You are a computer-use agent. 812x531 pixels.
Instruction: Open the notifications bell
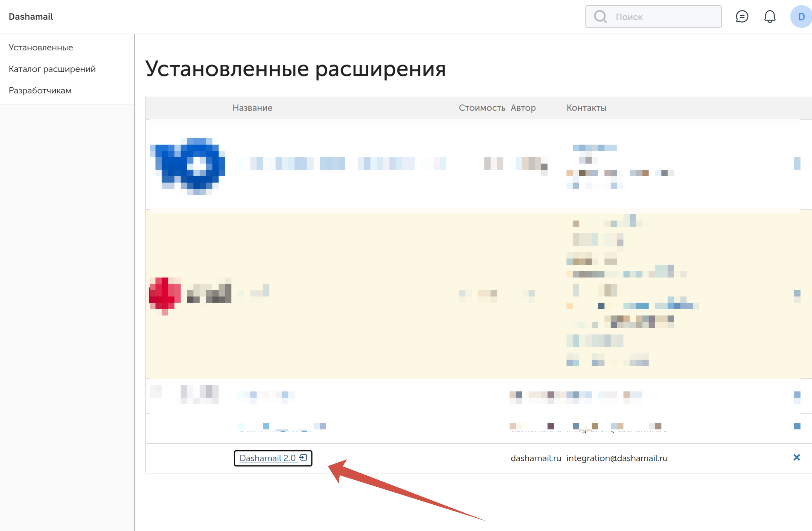(x=770, y=16)
